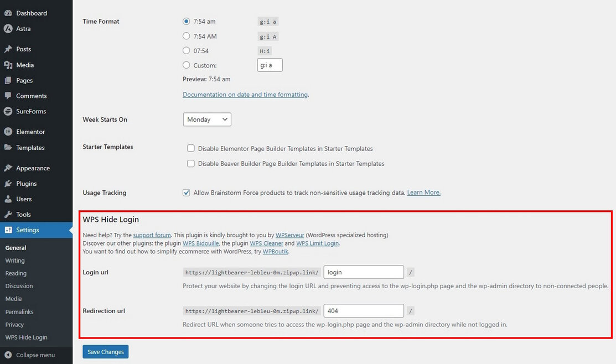Go to Media settings submenu
This screenshot has width=616, height=364.
(x=13, y=299)
